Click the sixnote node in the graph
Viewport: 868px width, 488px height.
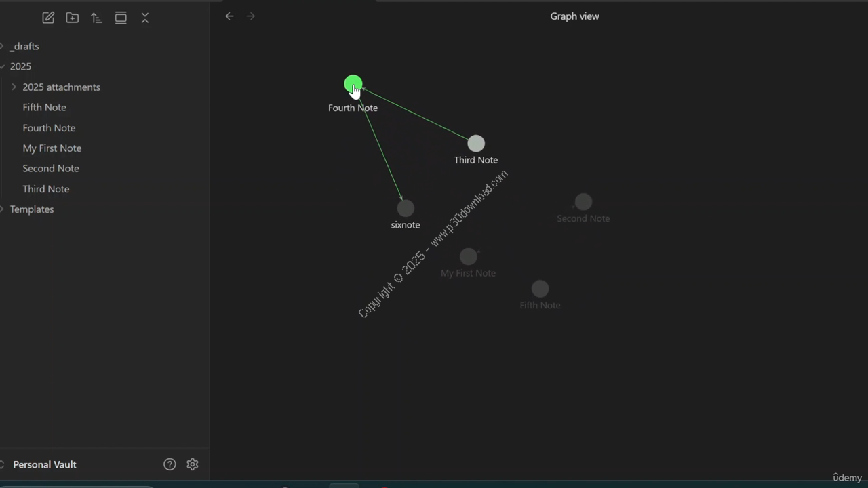coord(406,208)
